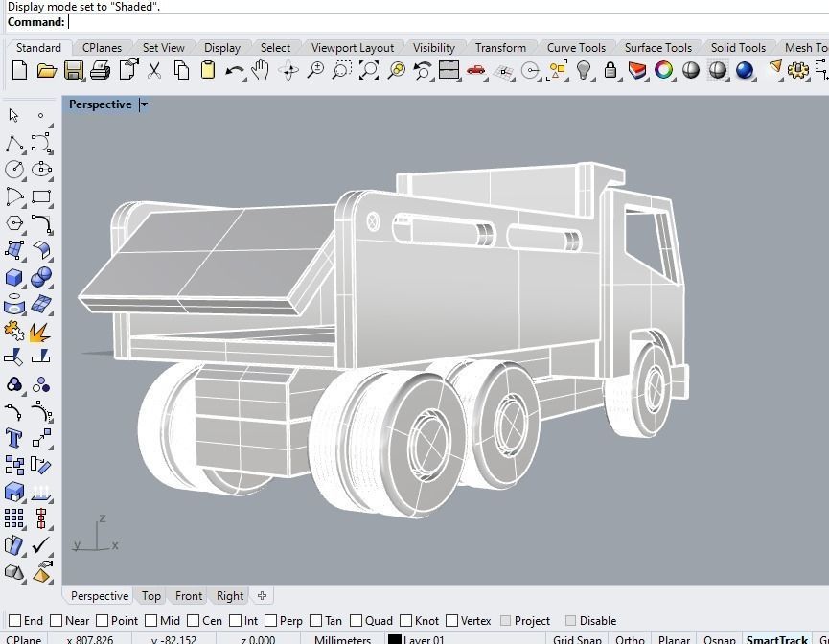Cut selection with the scissors icon
Image resolution: width=829 pixels, height=644 pixels.
(x=154, y=70)
